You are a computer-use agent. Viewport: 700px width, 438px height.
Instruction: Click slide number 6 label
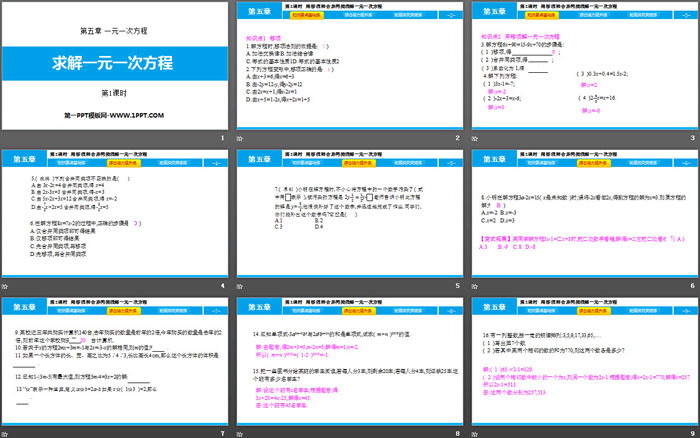[692, 286]
